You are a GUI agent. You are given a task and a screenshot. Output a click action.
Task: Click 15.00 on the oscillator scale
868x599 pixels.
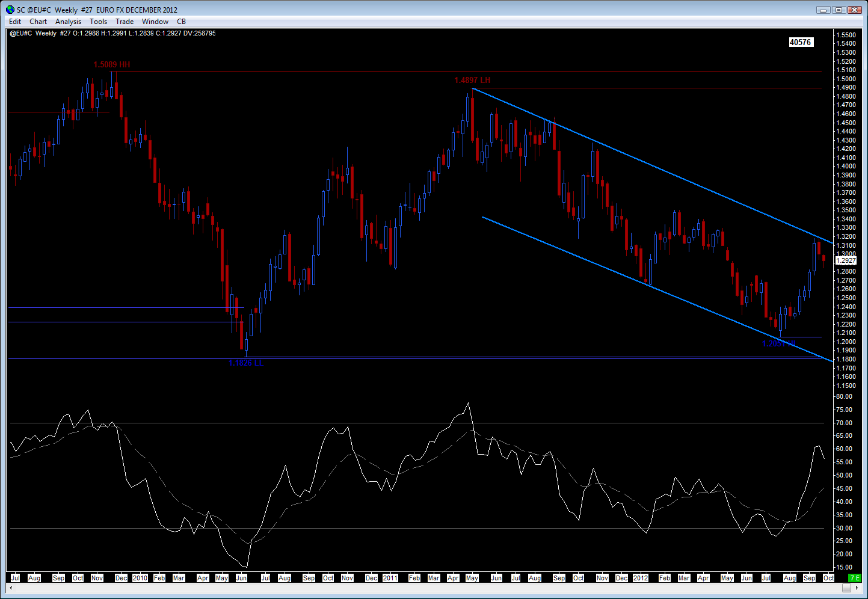point(844,567)
